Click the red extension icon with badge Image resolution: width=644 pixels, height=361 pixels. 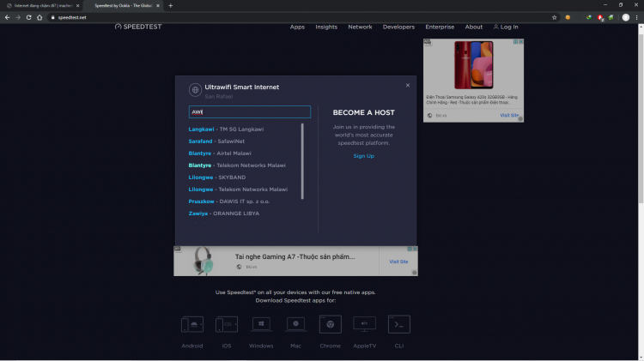(x=600, y=17)
